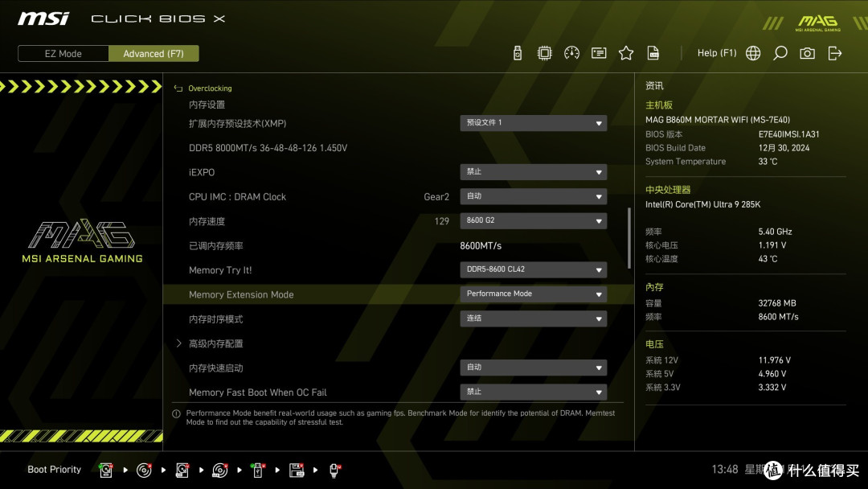
Task: Take a screenshot with the camera icon
Action: click(x=807, y=53)
